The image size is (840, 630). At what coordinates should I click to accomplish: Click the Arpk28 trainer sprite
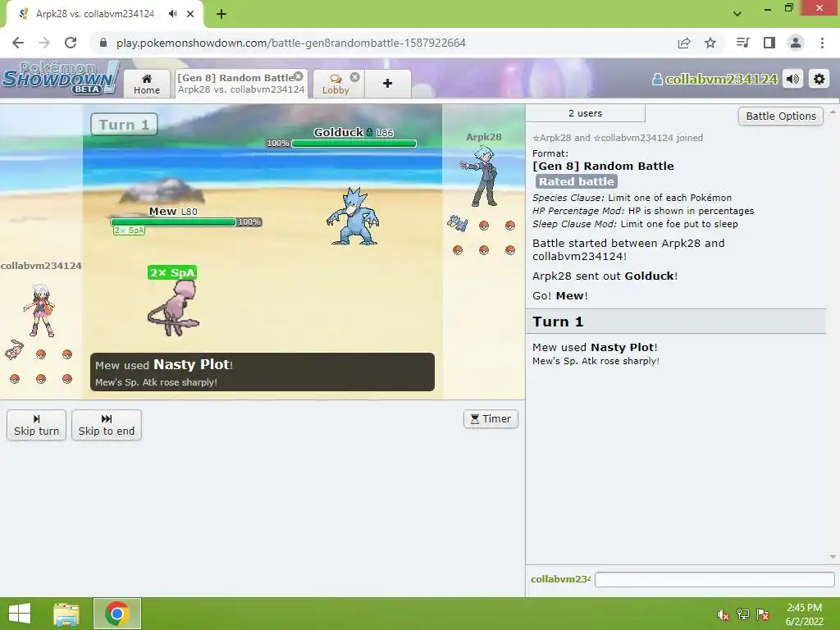coord(481,176)
